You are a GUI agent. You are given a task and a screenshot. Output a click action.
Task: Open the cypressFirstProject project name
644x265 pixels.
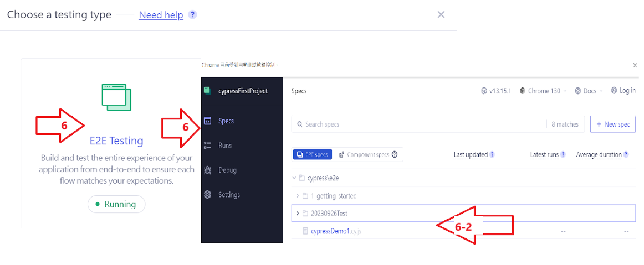pos(243,91)
